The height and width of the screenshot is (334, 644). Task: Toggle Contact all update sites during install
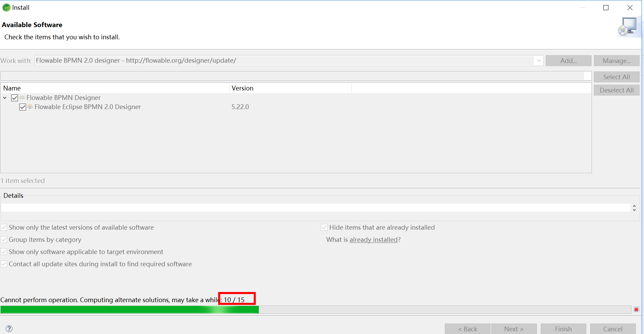4,264
